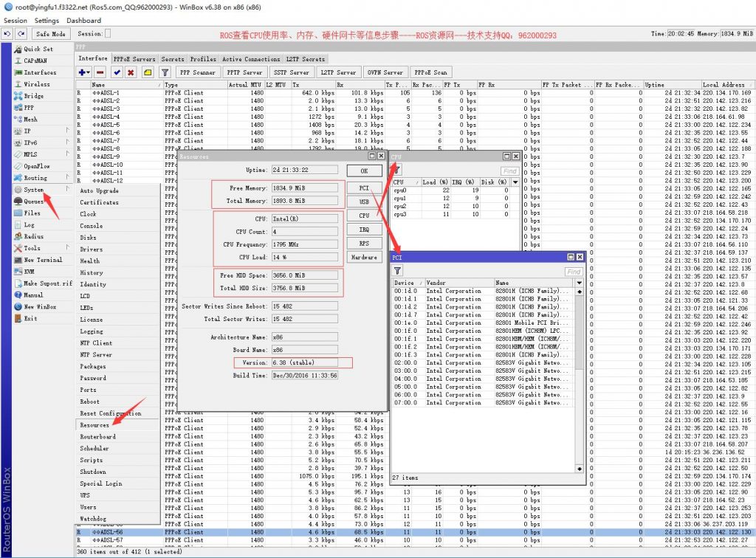
Task: Click the Find field in PCI window
Action: [x=573, y=272]
